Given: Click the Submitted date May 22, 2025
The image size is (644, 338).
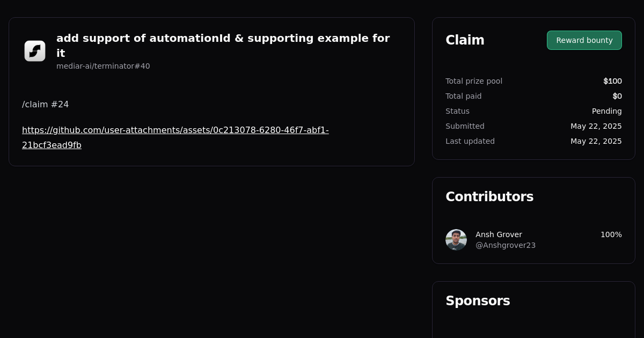Looking at the screenshot, I should (596, 126).
